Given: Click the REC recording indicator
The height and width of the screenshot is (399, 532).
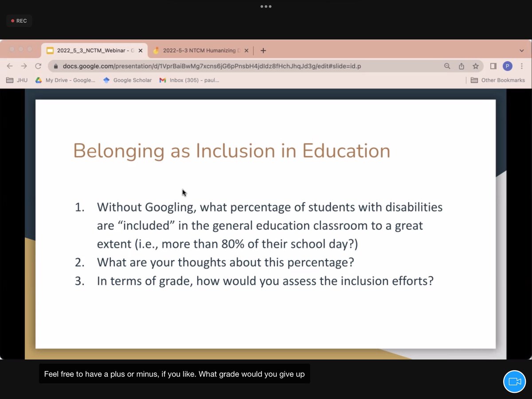Looking at the screenshot, I should (x=19, y=21).
